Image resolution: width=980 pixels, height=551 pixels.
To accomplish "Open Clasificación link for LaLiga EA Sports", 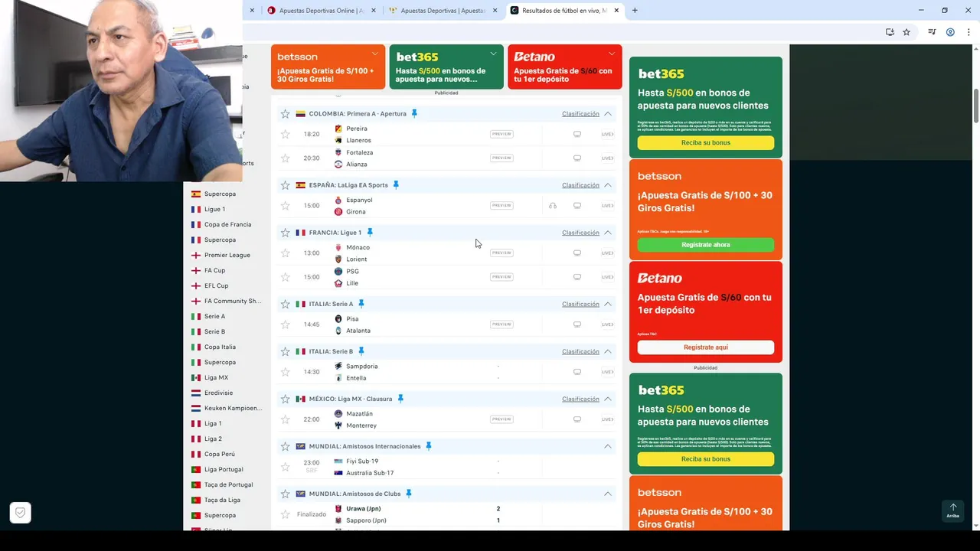I will click(x=580, y=184).
